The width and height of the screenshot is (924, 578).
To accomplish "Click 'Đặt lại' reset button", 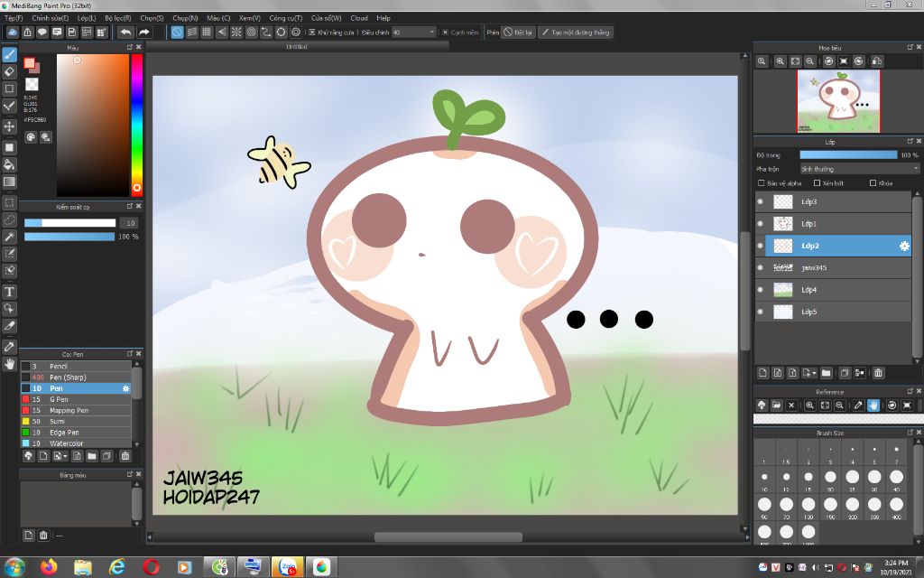I will coord(518,33).
